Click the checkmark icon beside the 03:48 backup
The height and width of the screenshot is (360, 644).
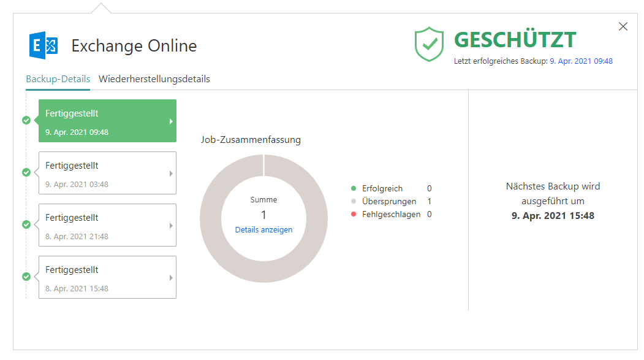pos(26,172)
